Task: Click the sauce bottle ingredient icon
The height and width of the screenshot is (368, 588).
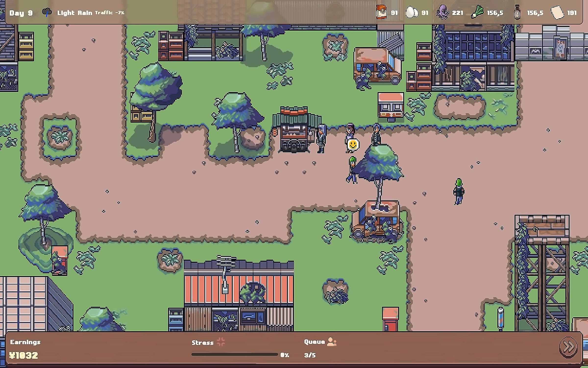Action: coord(517,13)
